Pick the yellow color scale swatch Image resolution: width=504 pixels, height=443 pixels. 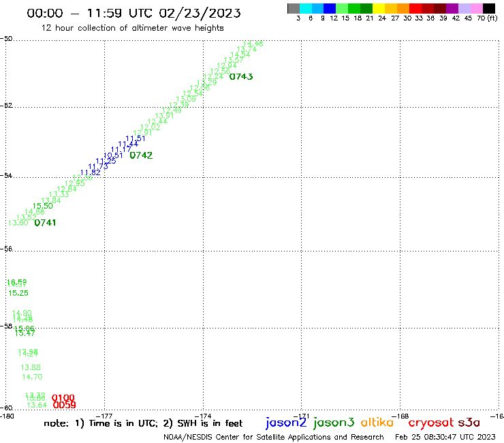click(378, 9)
